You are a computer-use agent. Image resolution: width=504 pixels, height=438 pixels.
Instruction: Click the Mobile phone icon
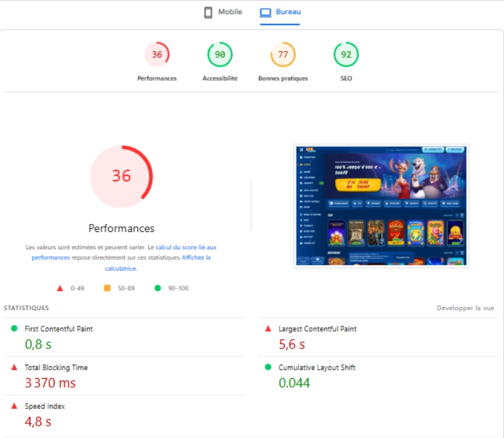[208, 12]
